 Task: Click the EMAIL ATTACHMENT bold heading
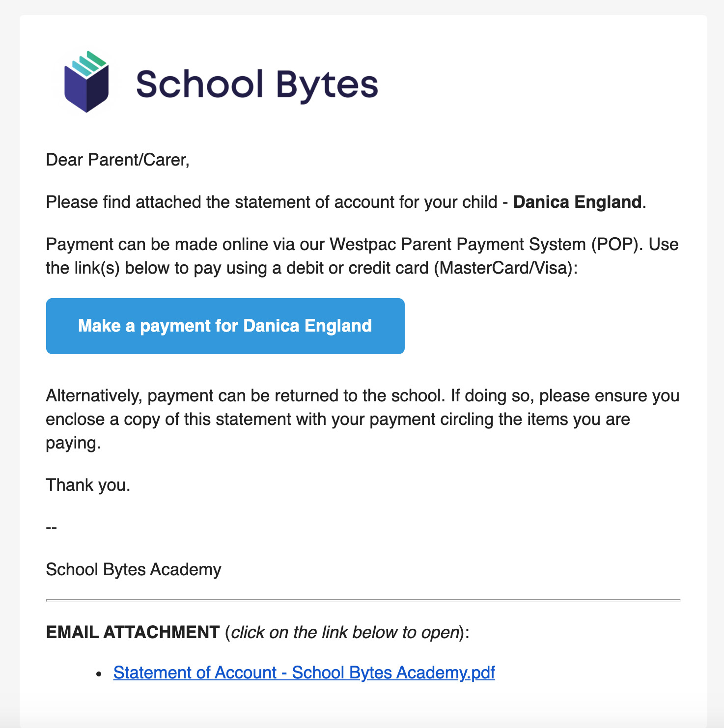(x=133, y=633)
